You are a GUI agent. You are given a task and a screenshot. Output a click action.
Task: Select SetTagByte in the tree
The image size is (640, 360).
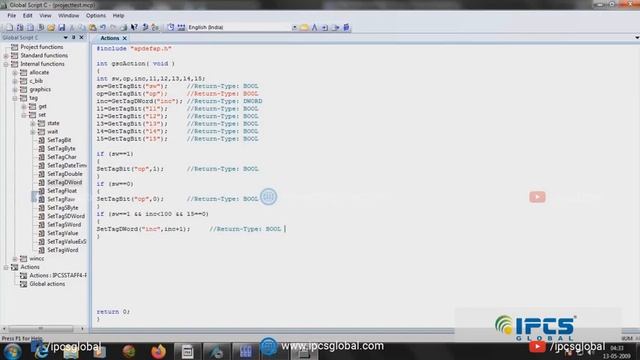pyautogui.click(x=61, y=149)
